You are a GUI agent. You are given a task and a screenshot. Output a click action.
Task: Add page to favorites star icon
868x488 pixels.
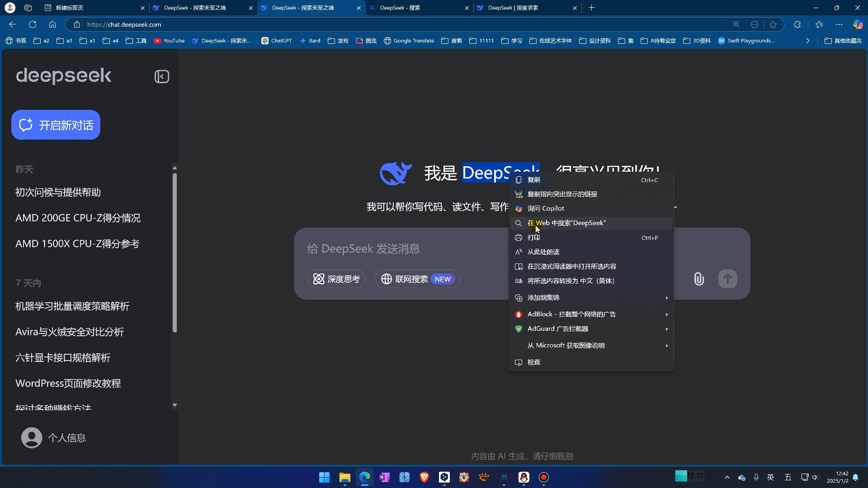point(773,24)
